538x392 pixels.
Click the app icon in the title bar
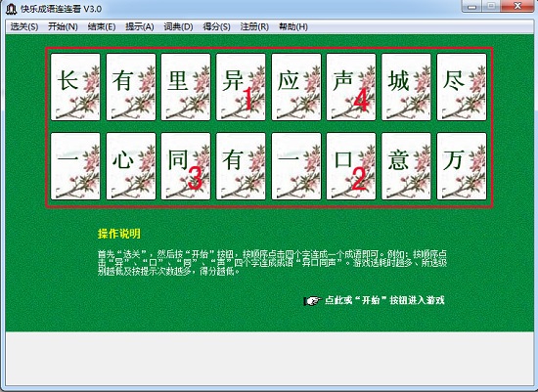(12, 9)
